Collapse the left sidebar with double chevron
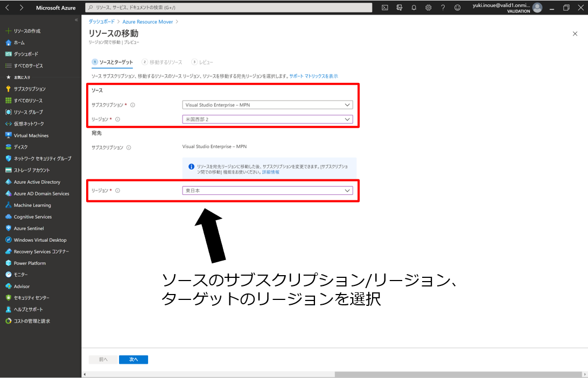This screenshot has width=588, height=378. pyautogui.click(x=76, y=20)
